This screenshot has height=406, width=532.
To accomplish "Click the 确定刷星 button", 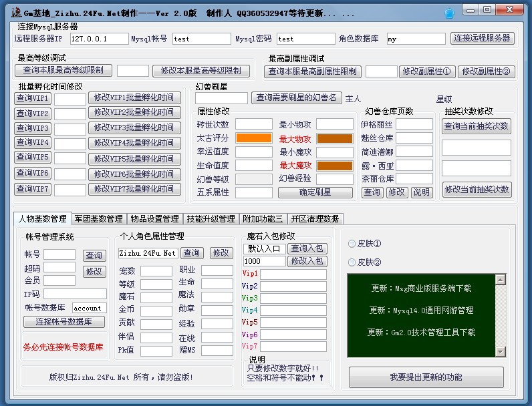I will [315, 192].
